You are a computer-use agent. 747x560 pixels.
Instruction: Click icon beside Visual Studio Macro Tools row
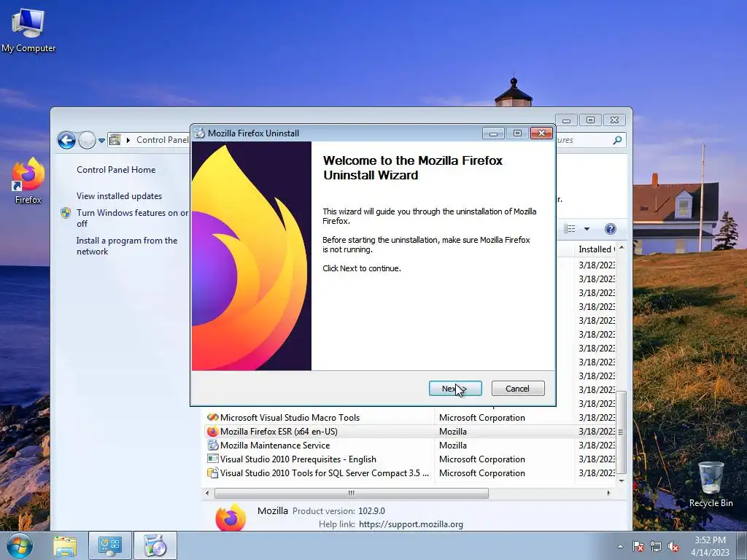point(212,417)
